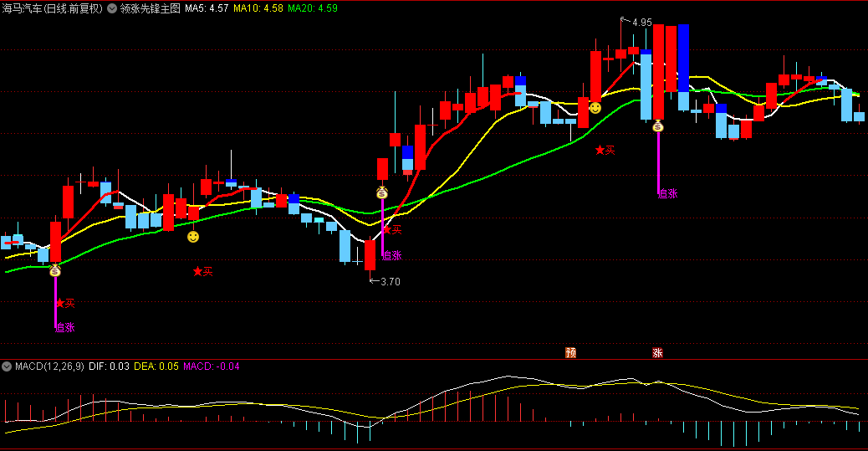Click the MACD: -0.04 value
868x451 pixels.
tap(212, 366)
